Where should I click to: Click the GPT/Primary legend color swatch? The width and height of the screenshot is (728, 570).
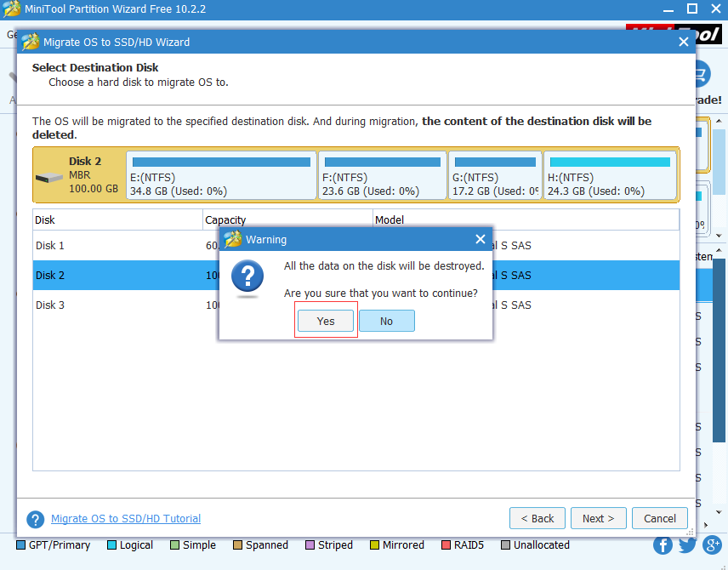(20, 545)
